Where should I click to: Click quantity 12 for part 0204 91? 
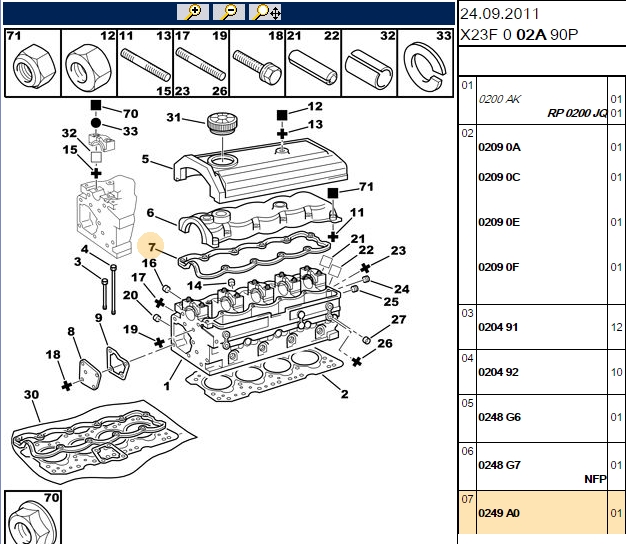pyautogui.click(x=616, y=327)
